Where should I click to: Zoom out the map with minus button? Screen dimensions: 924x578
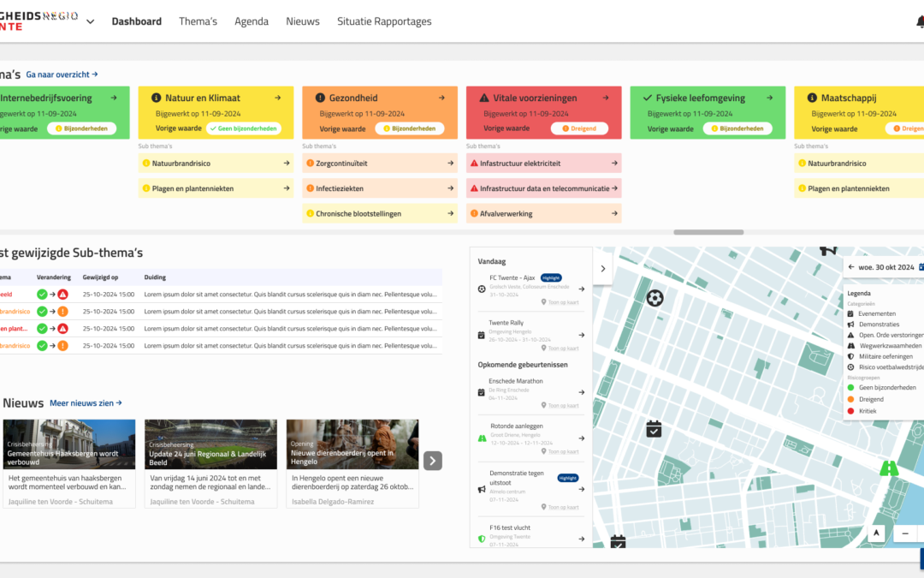click(905, 533)
